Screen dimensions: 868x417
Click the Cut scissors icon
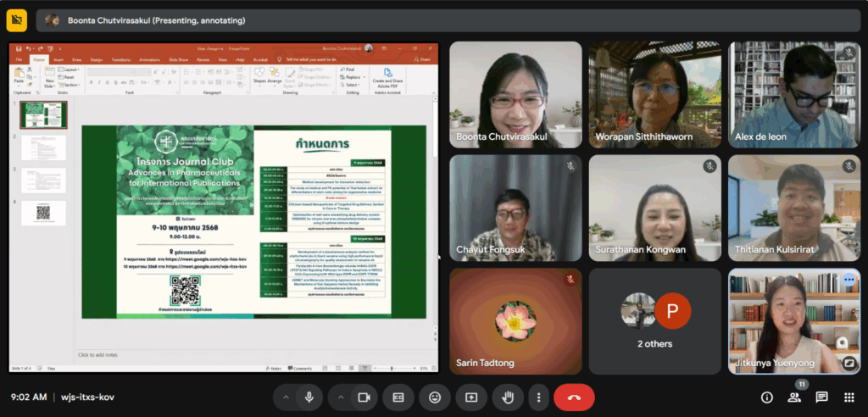click(30, 69)
